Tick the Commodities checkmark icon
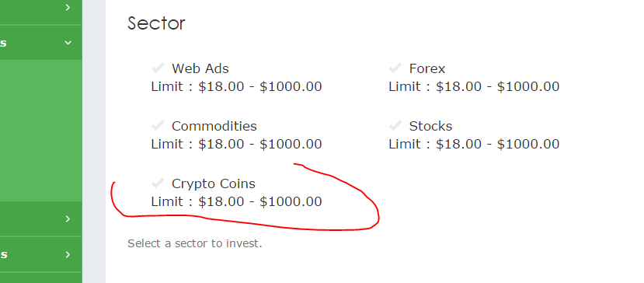The image size is (644, 283). point(158,125)
